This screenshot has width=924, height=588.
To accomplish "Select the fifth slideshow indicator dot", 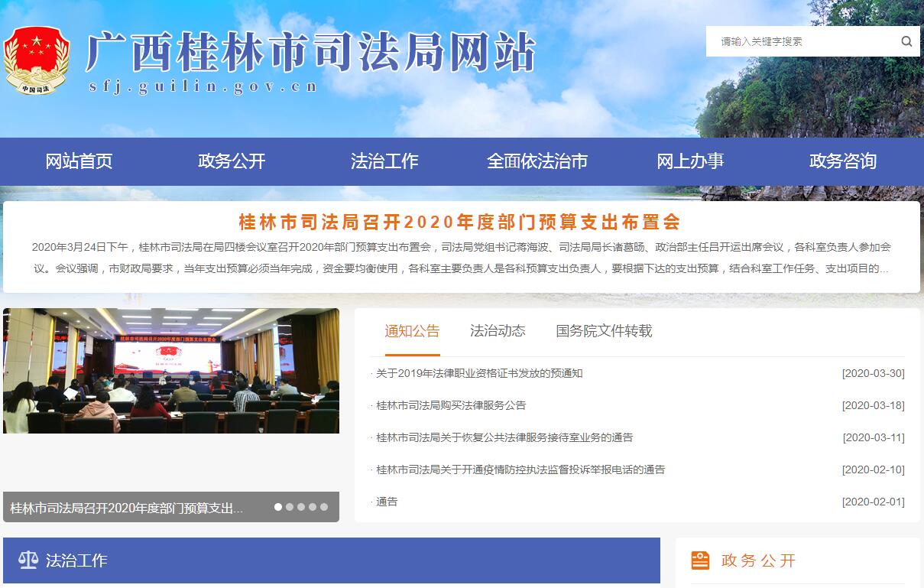I will click(324, 507).
